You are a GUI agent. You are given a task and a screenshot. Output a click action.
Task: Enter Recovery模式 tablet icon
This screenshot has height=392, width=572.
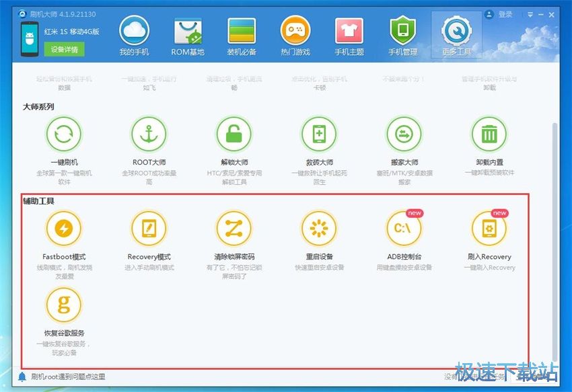[x=149, y=229]
